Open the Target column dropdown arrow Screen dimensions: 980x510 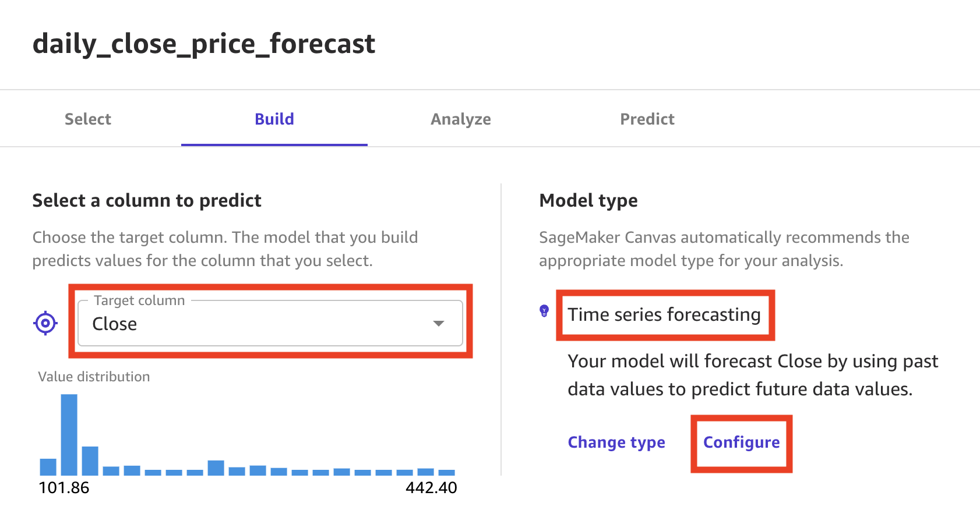(439, 324)
